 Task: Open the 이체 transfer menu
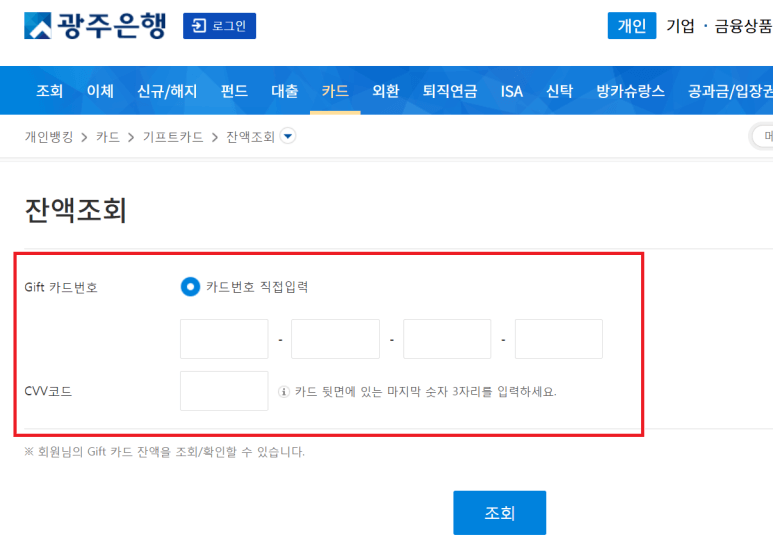(100, 91)
